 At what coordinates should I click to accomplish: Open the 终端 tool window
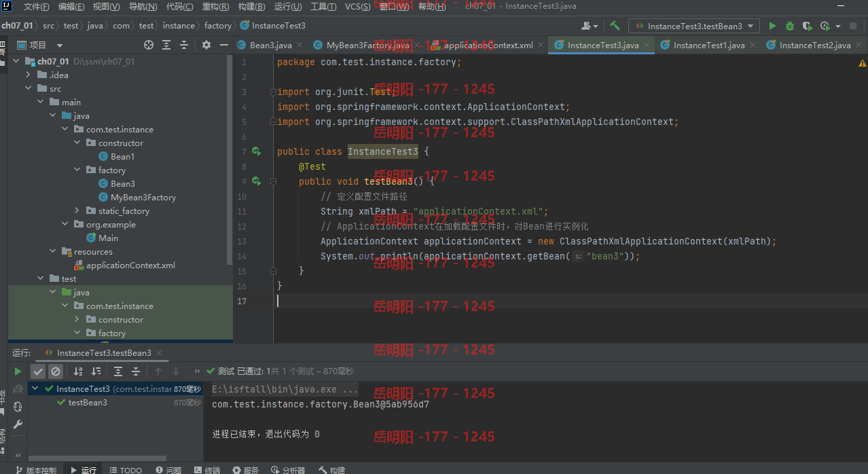[206, 470]
